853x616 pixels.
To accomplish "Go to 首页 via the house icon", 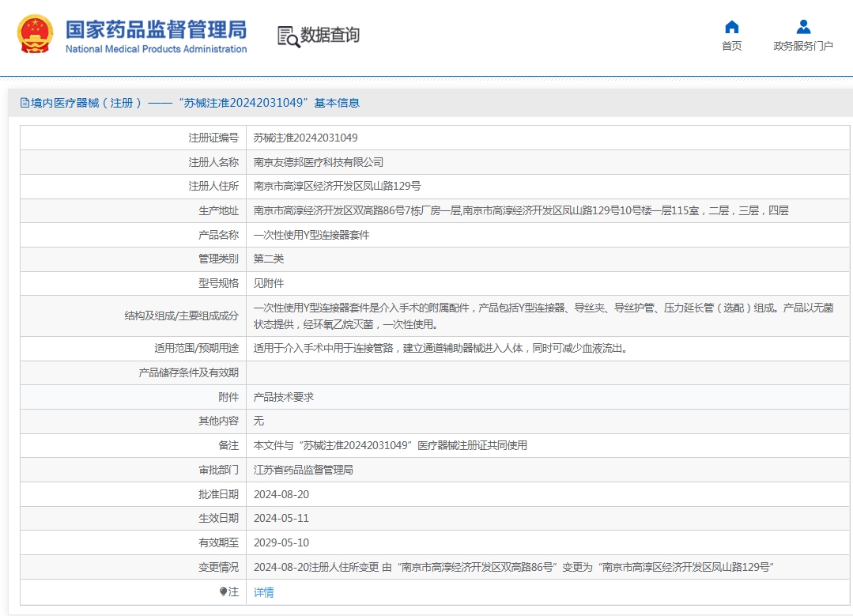I will tap(732, 27).
